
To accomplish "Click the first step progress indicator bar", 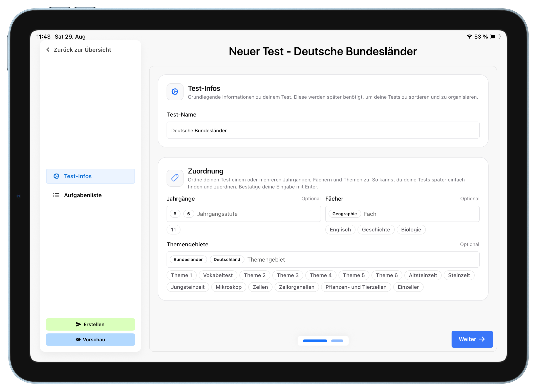I will [x=315, y=341].
